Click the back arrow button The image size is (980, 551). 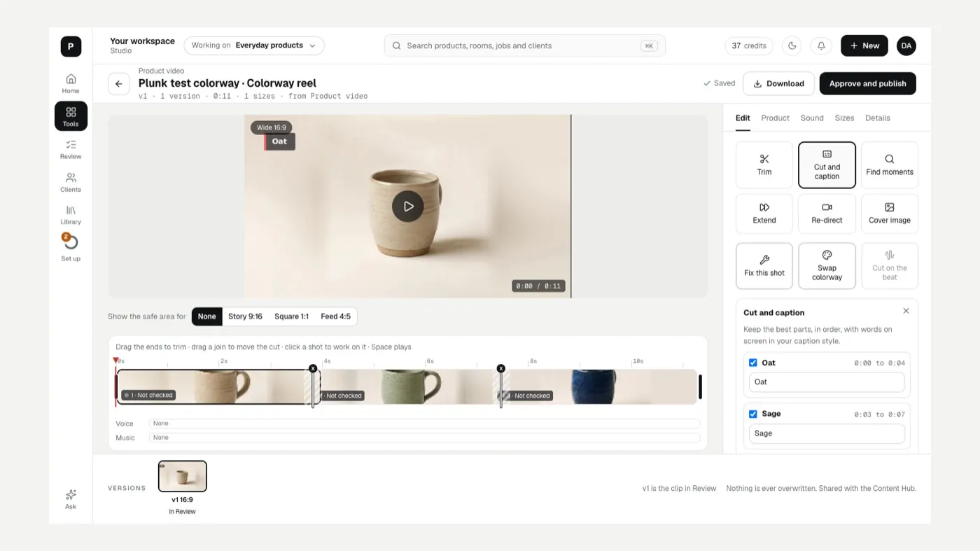pos(119,84)
